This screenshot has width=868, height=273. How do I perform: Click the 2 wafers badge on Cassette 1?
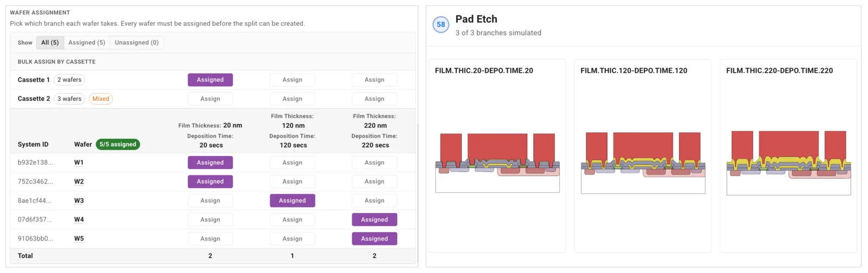pos(69,80)
